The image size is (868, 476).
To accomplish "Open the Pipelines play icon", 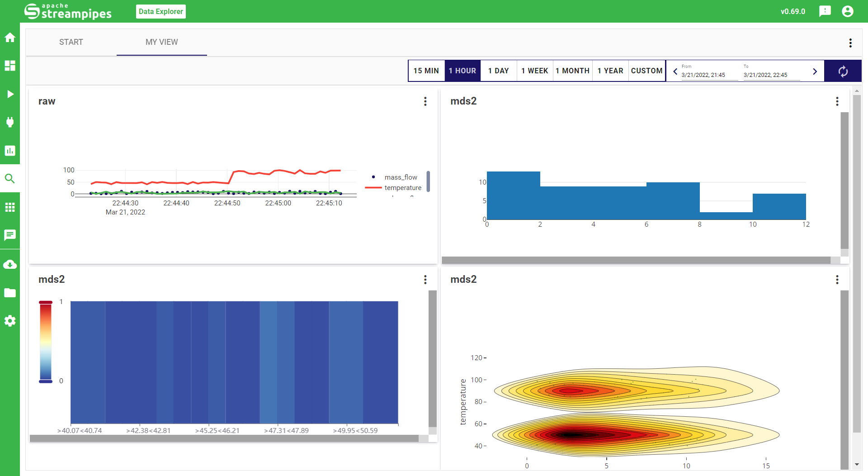I will coord(10,94).
